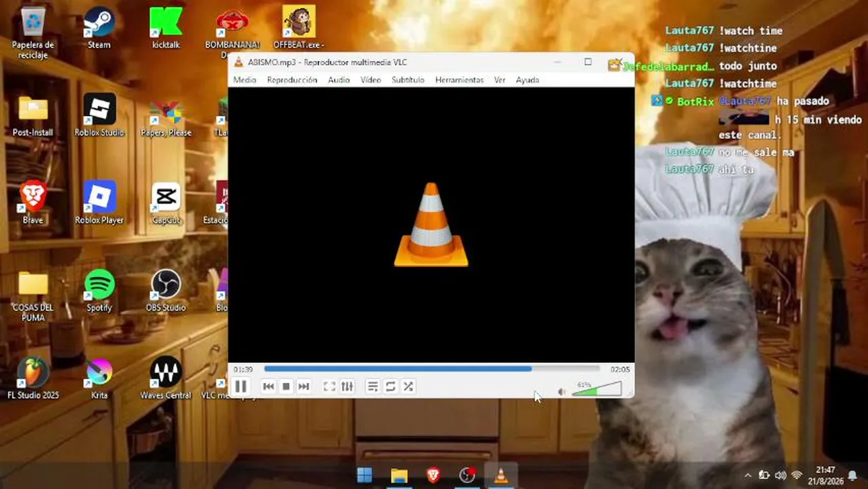This screenshot has width=868, height=489.
Task: Maximize the VLC window
Action: pyautogui.click(x=588, y=62)
